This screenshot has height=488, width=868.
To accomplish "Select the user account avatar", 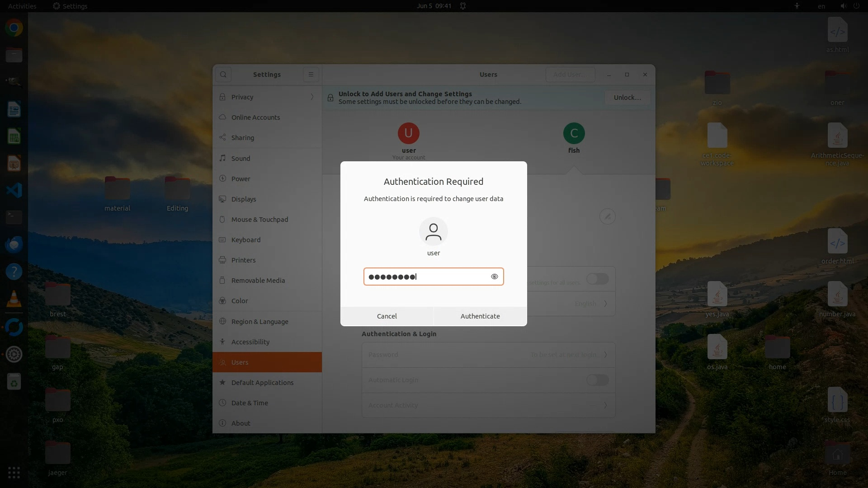I will [408, 133].
